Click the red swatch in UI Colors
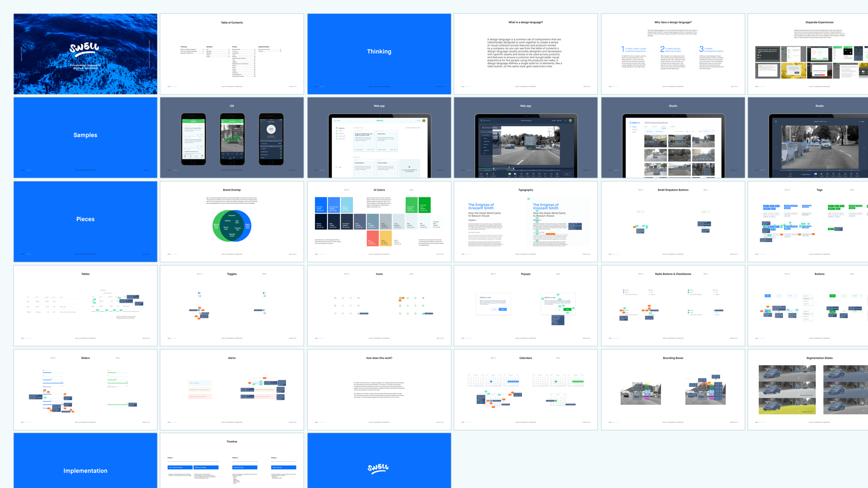This screenshot has height=488, width=868. pyautogui.click(x=373, y=238)
